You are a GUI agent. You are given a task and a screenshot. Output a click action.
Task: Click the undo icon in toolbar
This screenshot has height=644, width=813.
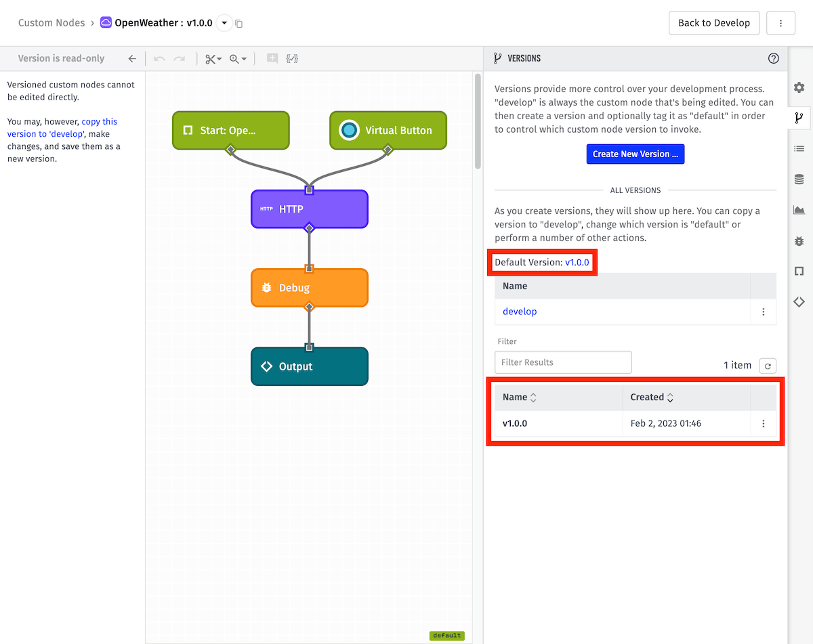tap(159, 59)
